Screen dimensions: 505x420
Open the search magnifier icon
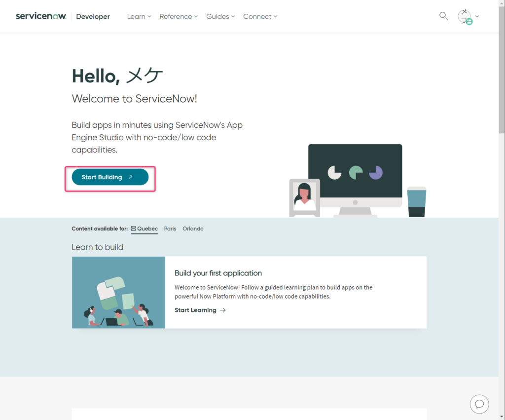[x=443, y=16]
